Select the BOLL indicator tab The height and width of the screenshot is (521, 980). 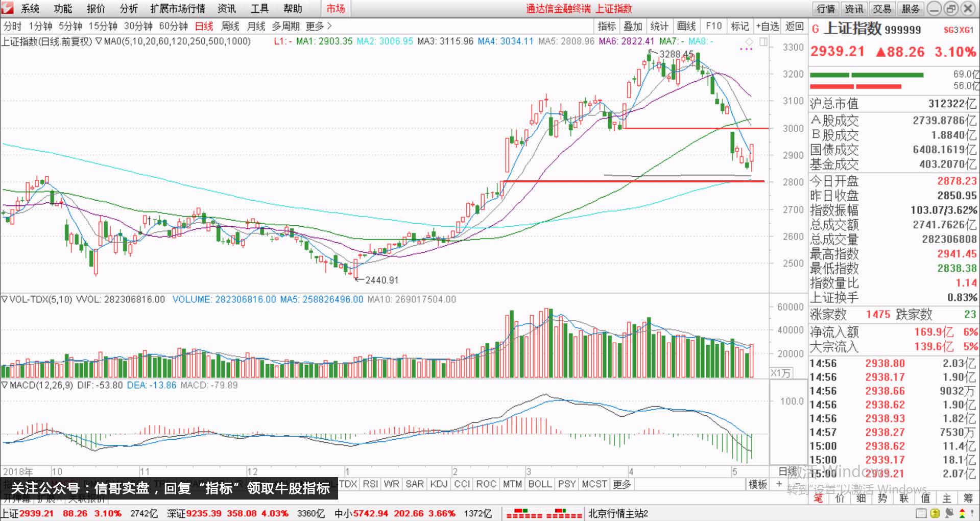540,484
